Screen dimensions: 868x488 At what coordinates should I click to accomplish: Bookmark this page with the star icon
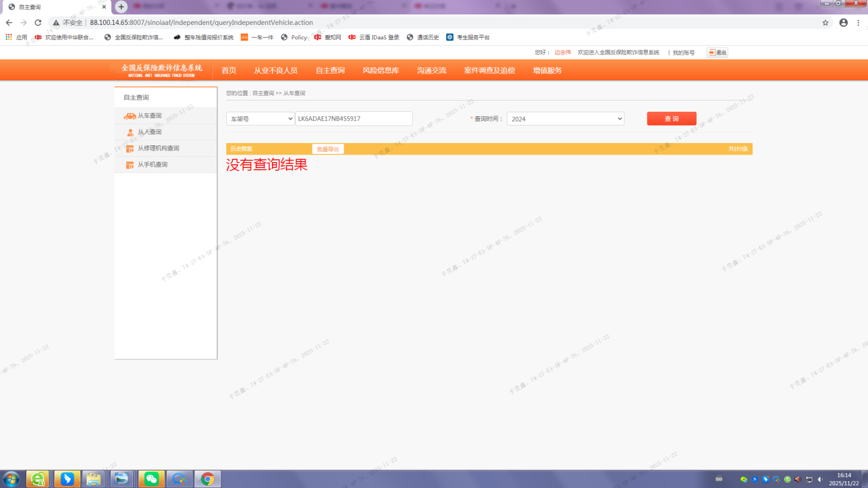(825, 23)
